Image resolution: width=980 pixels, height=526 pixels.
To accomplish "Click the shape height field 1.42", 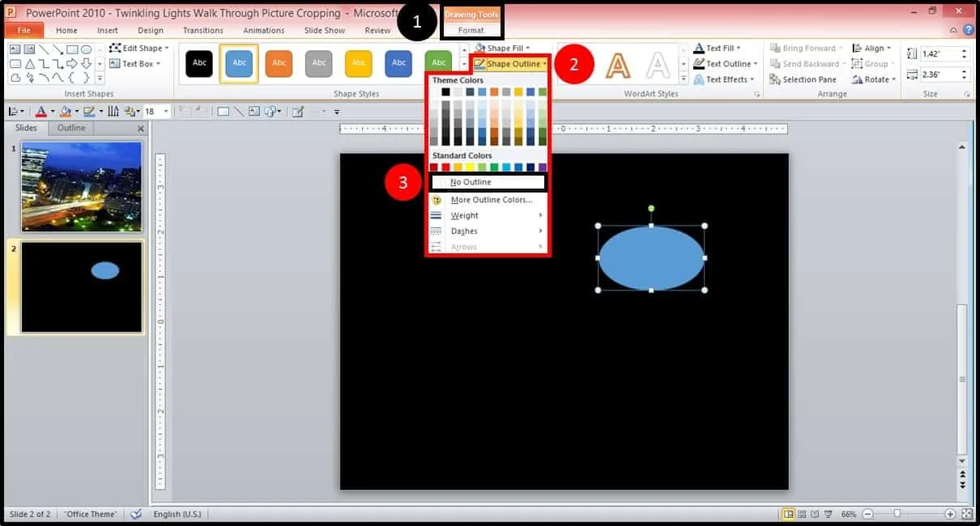I will (x=944, y=53).
